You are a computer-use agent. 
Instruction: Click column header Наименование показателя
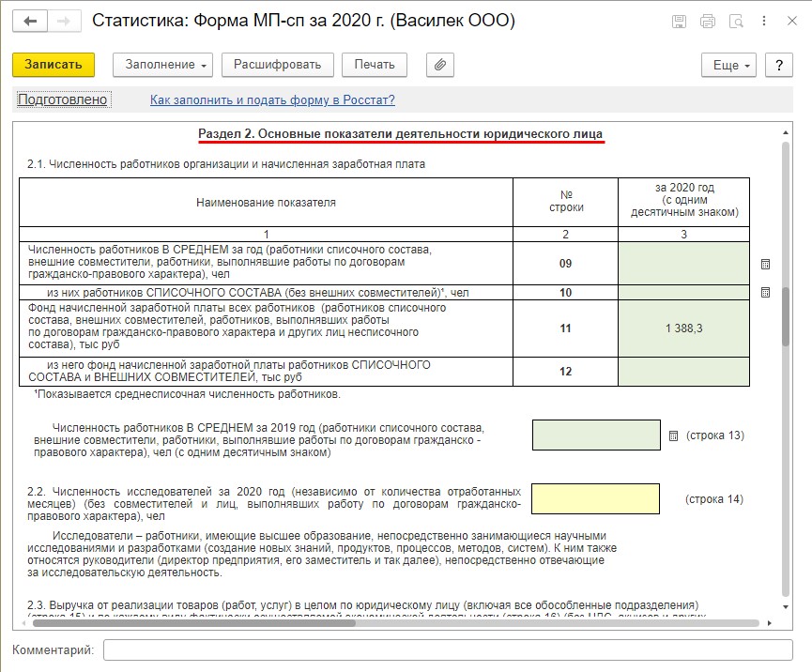(267, 203)
